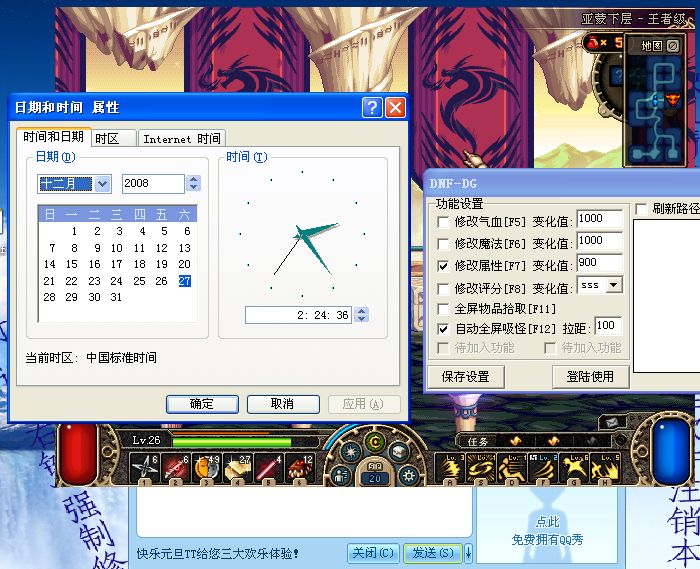Click the 魔法 变化值 field 1000
This screenshot has height=569, width=700.
(599, 241)
